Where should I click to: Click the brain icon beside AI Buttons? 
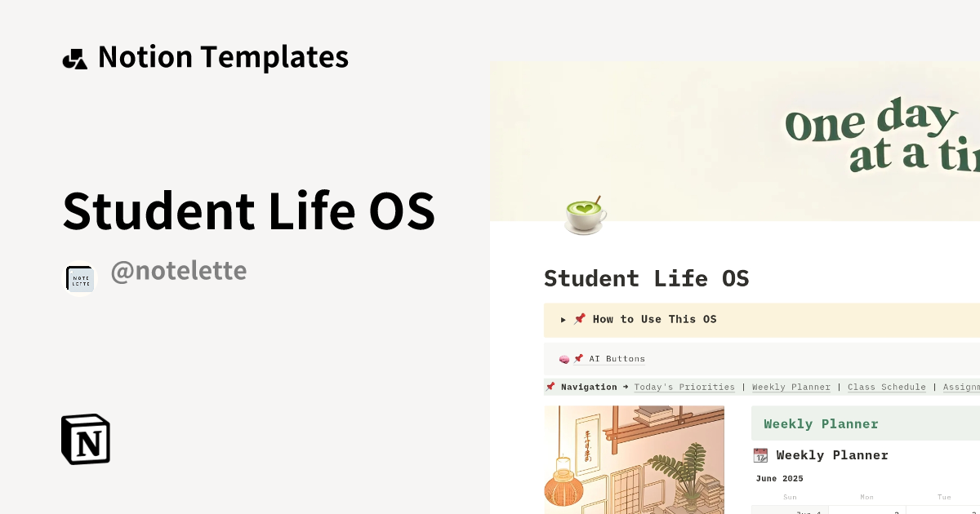(x=564, y=358)
